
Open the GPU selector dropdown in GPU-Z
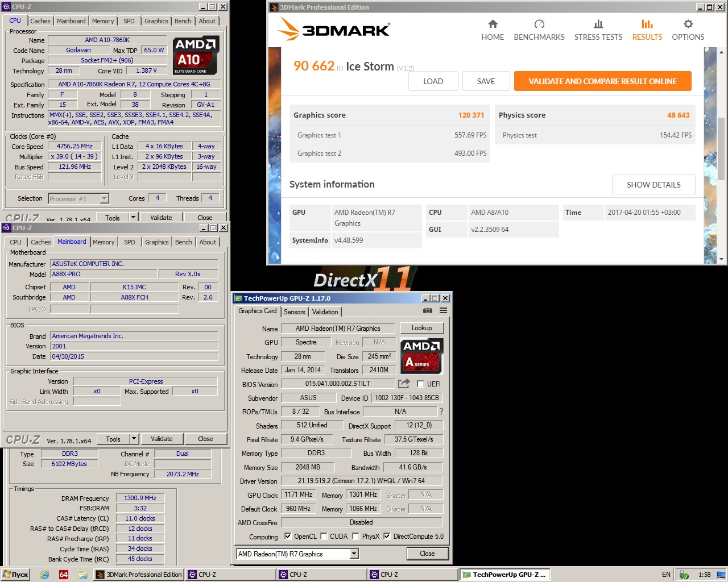354,554
